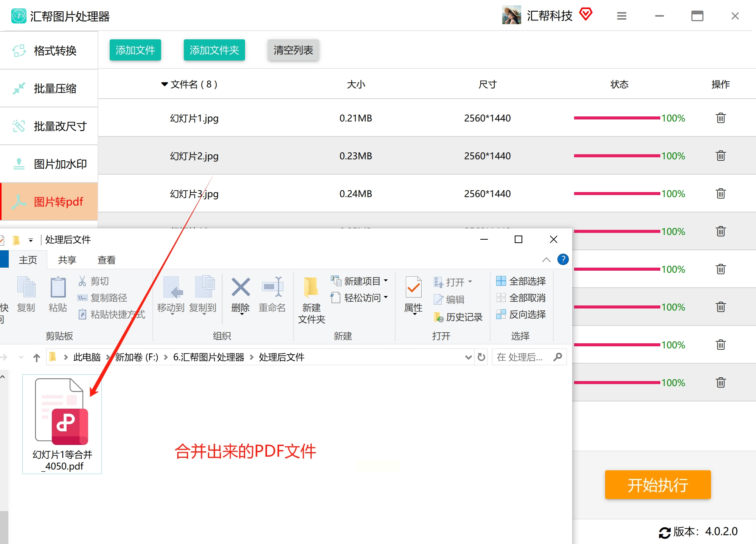This screenshot has width=756, height=544.
Task: Open the address bar history dropdown
Action: click(468, 357)
